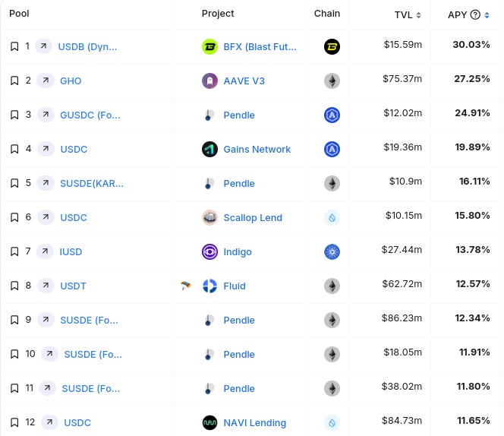Click the AAVE V3 ghost logo

pyautogui.click(x=209, y=81)
